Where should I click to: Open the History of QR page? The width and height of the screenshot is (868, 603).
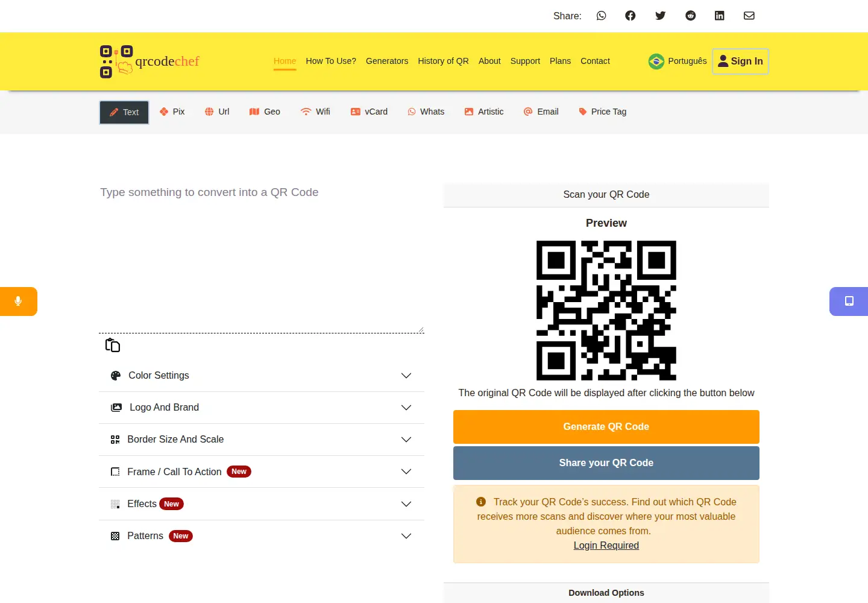443,61
